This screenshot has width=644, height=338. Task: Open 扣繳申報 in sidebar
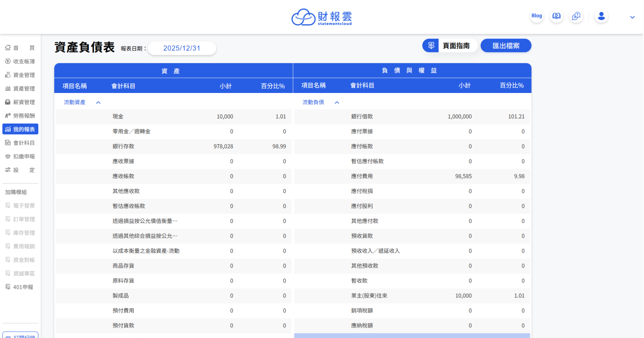click(20, 156)
